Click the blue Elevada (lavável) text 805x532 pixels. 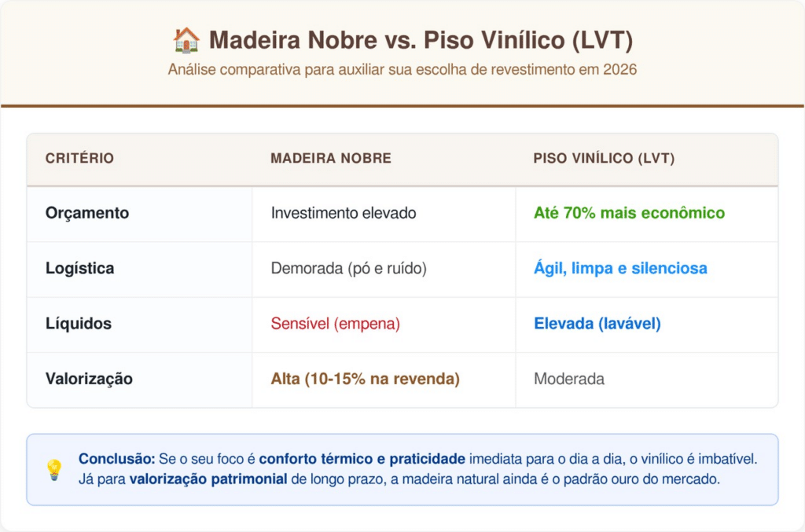[x=597, y=324]
